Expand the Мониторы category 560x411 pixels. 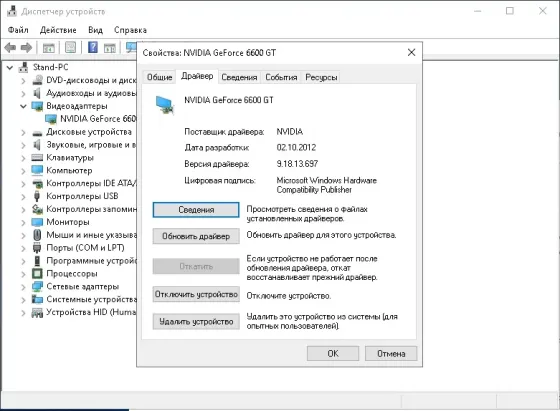tap(24, 222)
